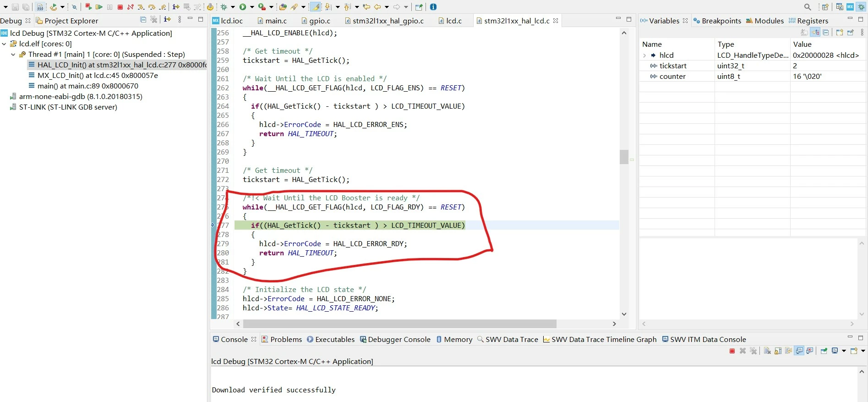
Task: Click the tickstart value cell showing 2
Action: tap(828, 66)
